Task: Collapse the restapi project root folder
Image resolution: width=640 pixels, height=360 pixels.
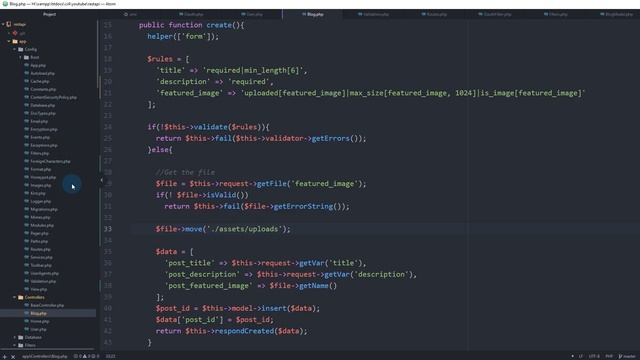Action: coord(4,24)
